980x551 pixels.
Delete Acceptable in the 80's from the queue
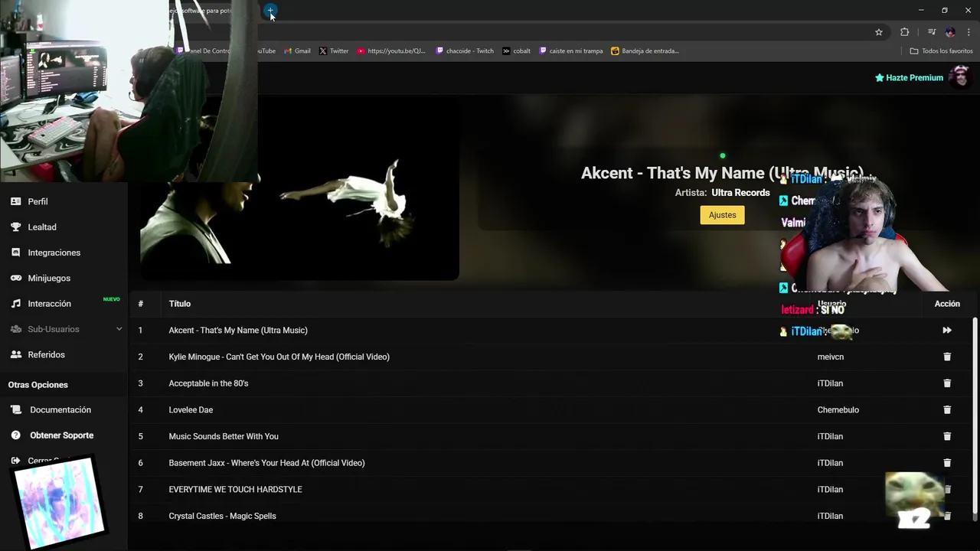947,383
